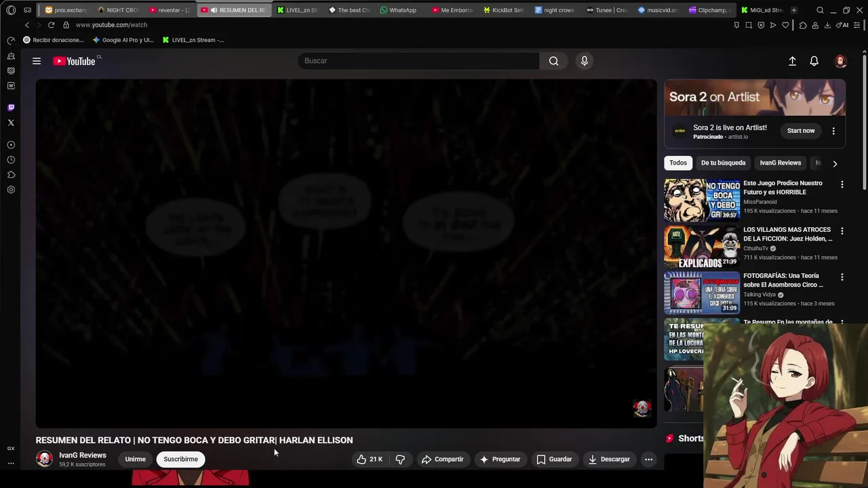Viewport: 868px width, 488px height.
Task: Select the 'De tu búsqueda' chip
Action: click(x=723, y=163)
